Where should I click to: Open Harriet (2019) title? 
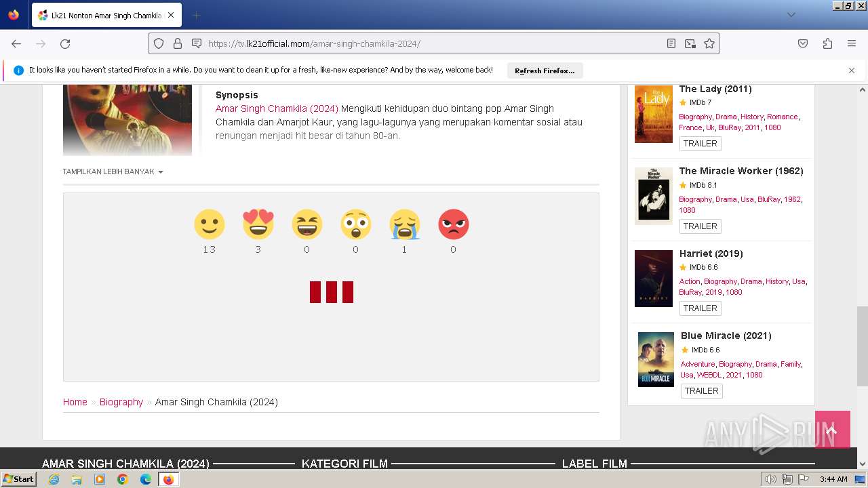coord(711,253)
